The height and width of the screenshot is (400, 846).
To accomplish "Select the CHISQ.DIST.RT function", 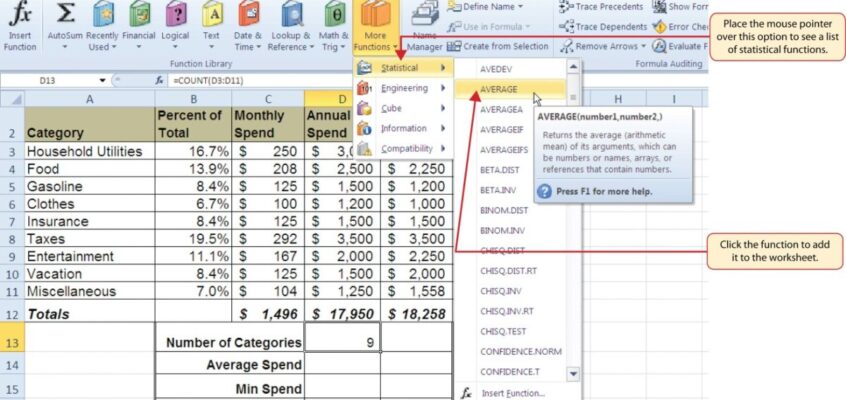I will coord(510,271).
